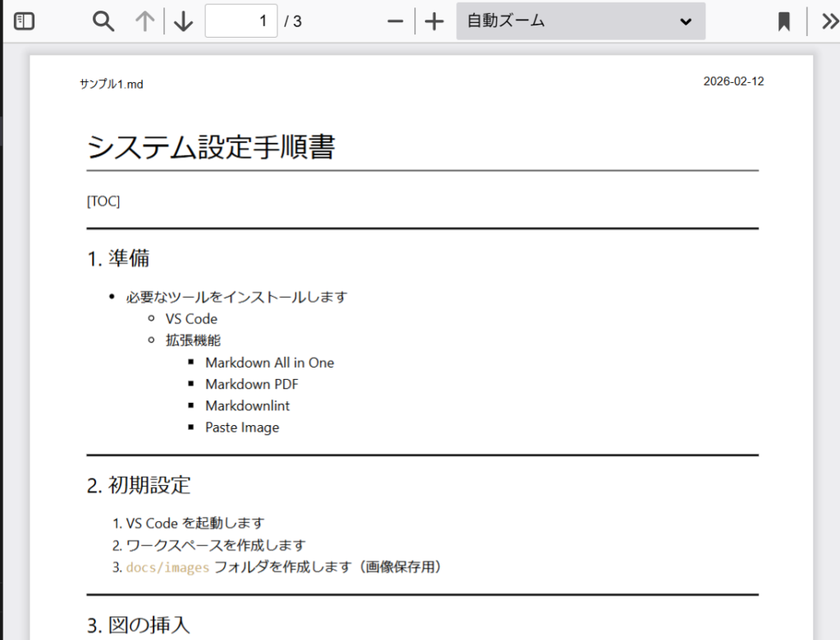
Task: Zoom out using the minus icon
Action: coord(395,21)
